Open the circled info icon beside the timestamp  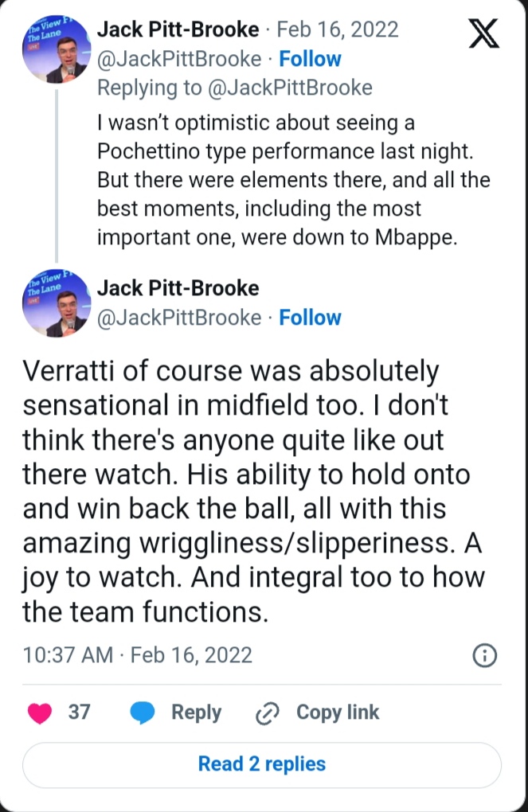(485, 655)
